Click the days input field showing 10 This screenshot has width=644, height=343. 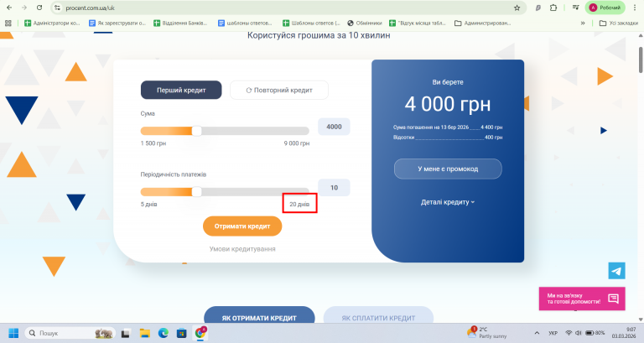(x=334, y=187)
